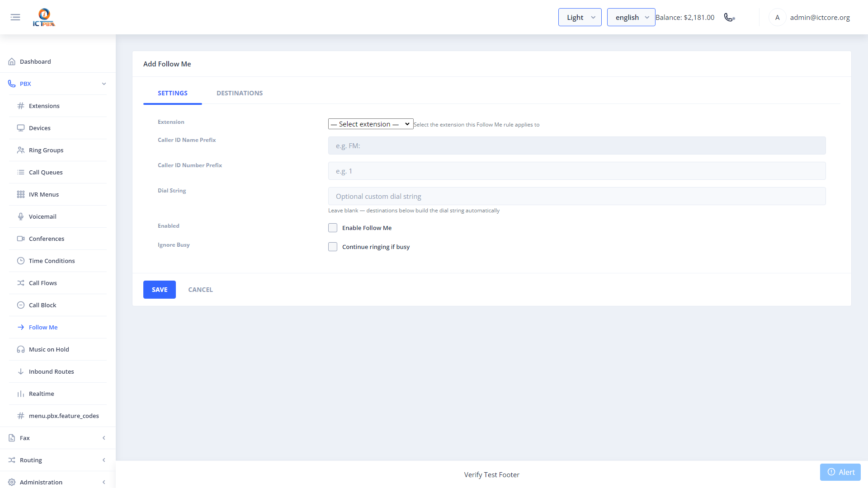Switch to the Settings tab
The image size is (868, 488).
[x=173, y=93]
